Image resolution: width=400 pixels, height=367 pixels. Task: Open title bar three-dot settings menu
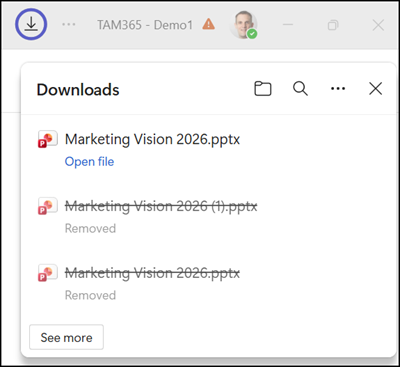pos(69,25)
